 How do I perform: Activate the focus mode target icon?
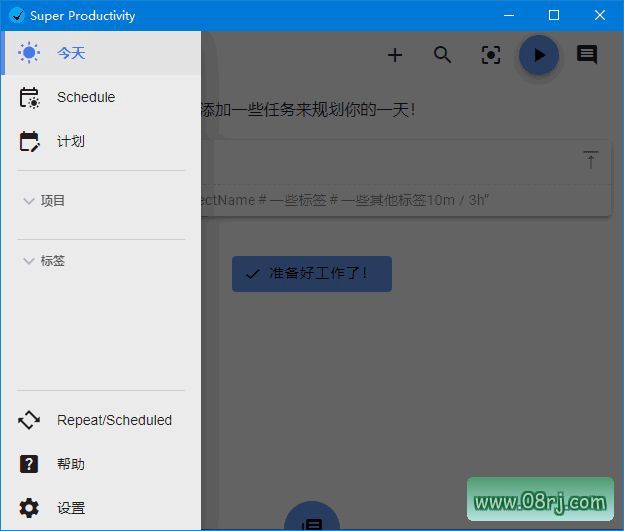coord(491,55)
